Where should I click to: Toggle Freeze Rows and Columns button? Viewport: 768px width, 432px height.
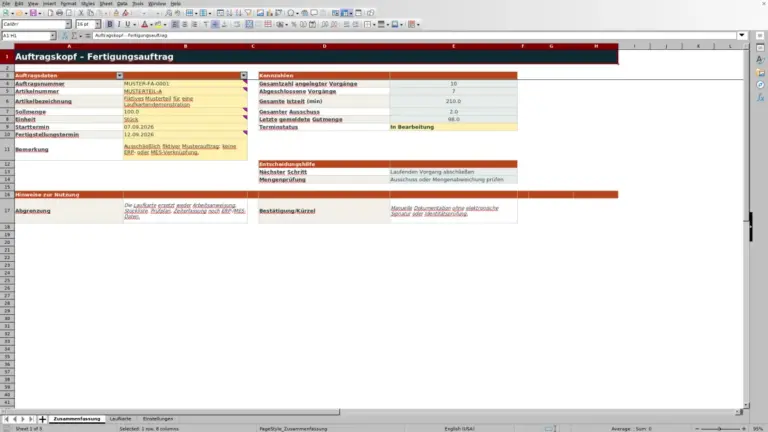coord(345,13)
